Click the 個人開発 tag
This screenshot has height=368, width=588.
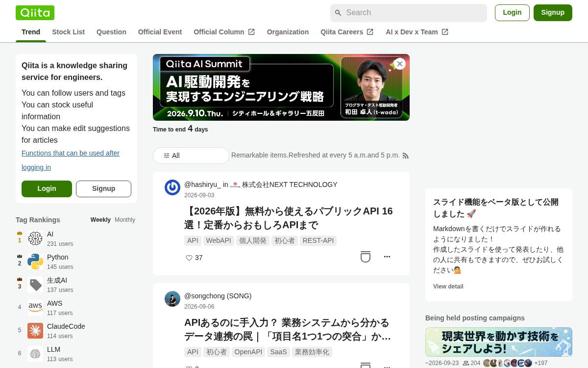(x=252, y=240)
